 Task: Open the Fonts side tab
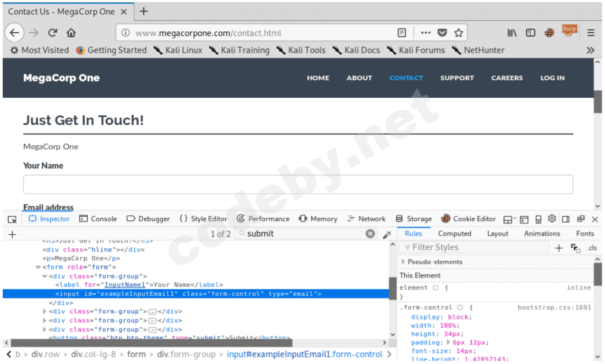[x=585, y=234]
